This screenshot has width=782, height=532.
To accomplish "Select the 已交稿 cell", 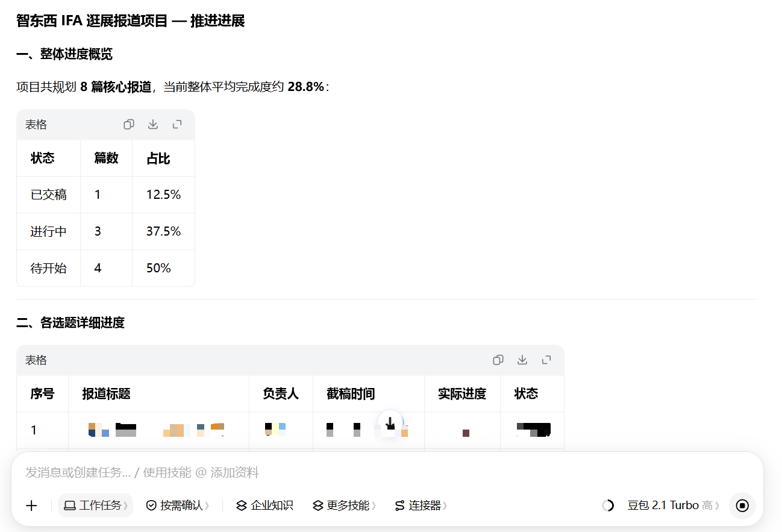I will coord(49,195).
